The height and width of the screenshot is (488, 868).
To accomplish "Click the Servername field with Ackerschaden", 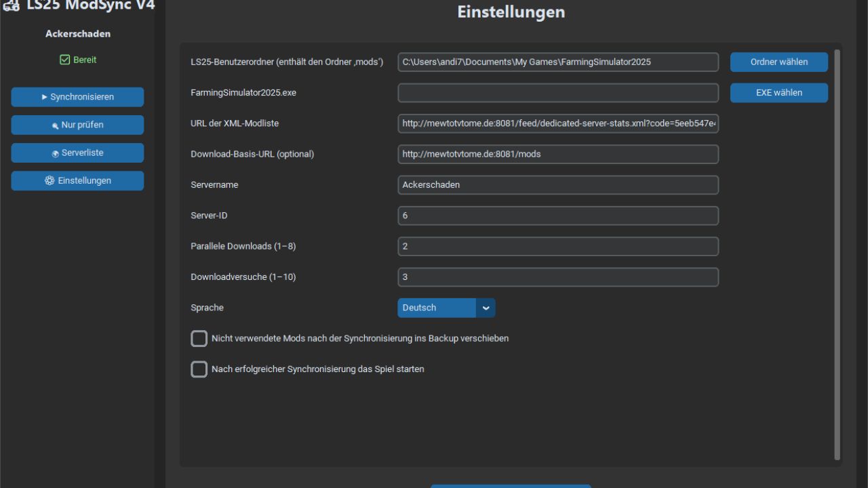I will click(x=558, y=185).
